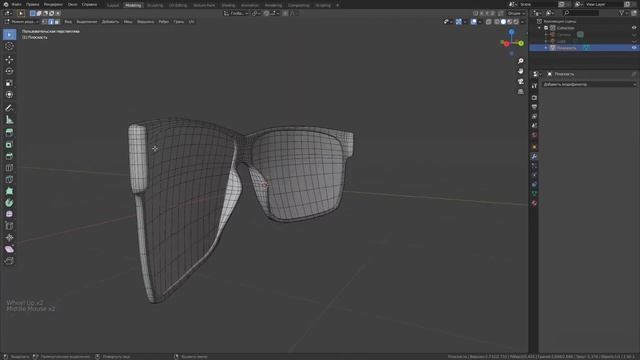
Task: Open the overlays options dropdown
Action: tap(480, 22)
